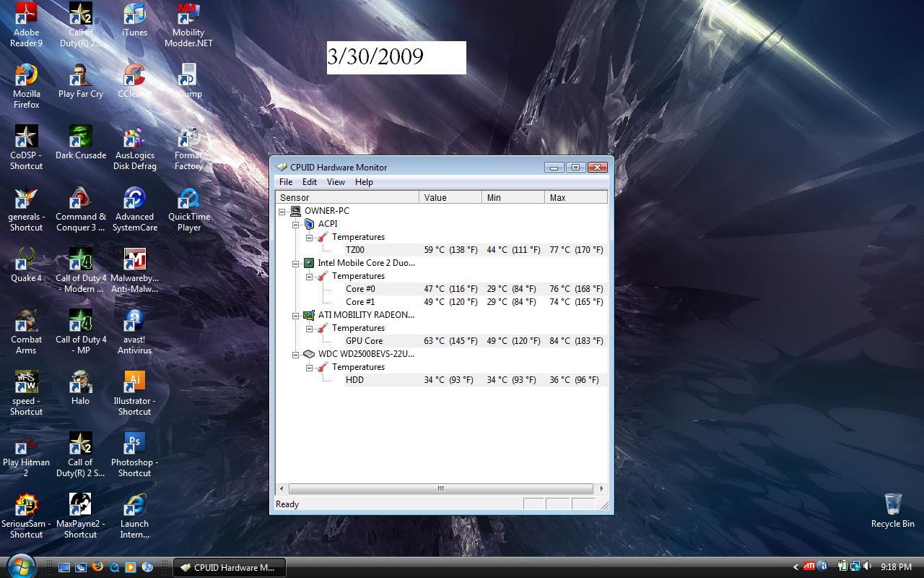The image size is (924, 578).
Task: Open the Recycle Bin
Action: pyautogui.click(x=892, y=511)
